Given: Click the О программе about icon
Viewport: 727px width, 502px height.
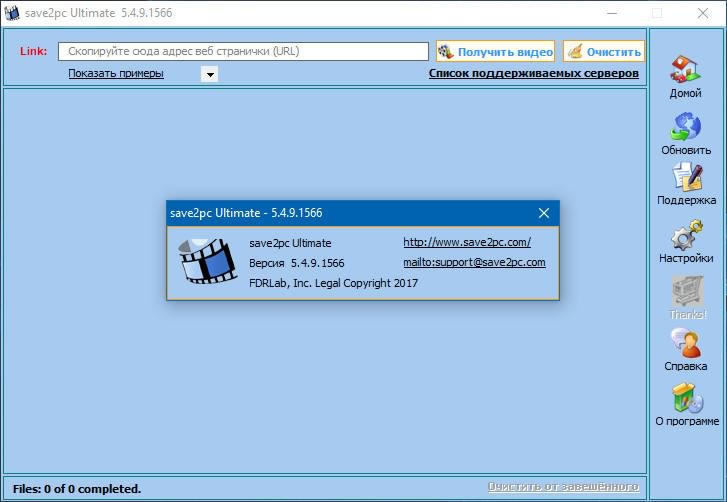Looking at the screenshot, I should click(688, 398).
